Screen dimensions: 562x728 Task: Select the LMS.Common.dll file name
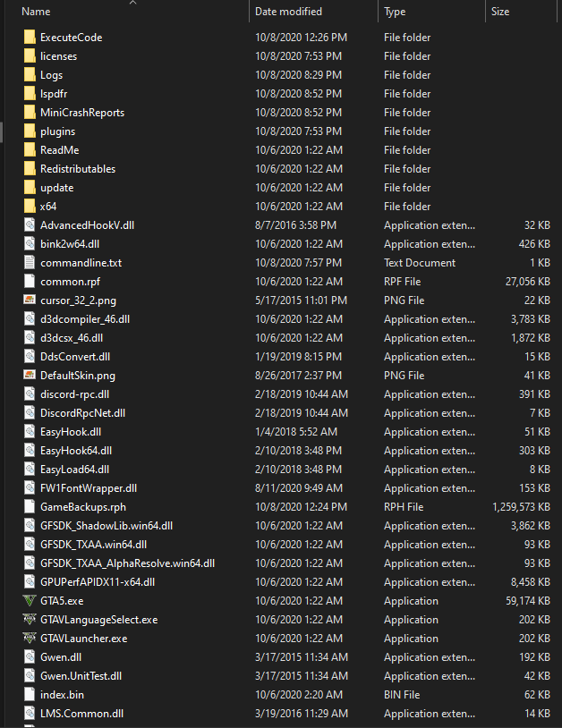point(81,714)
